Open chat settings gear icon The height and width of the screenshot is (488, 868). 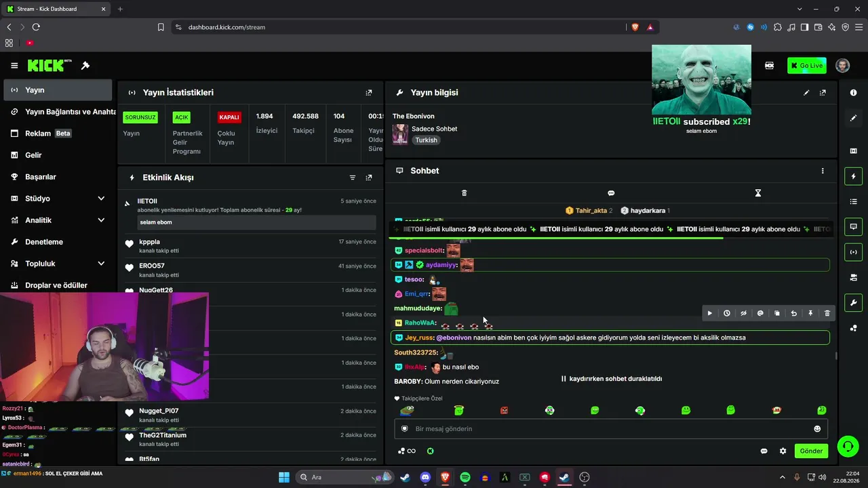(783, 451)
